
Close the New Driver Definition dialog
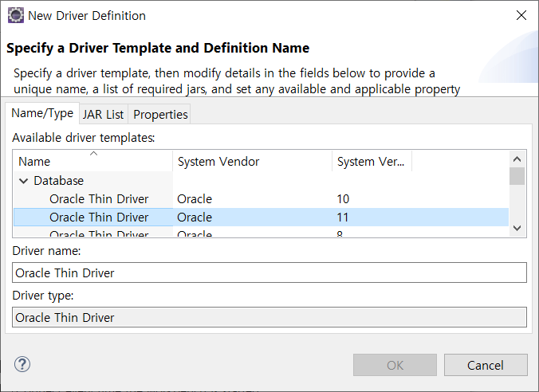click(x=521, y=15)
